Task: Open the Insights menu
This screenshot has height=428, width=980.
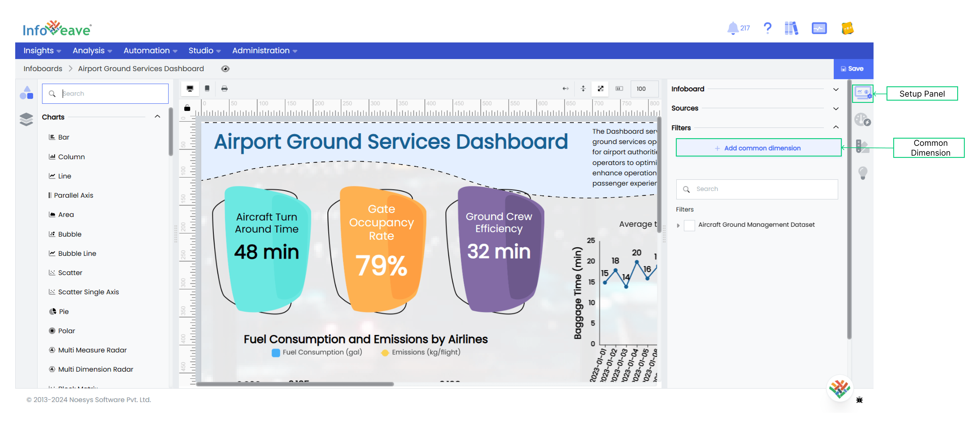Action: (x=42, y=51)
